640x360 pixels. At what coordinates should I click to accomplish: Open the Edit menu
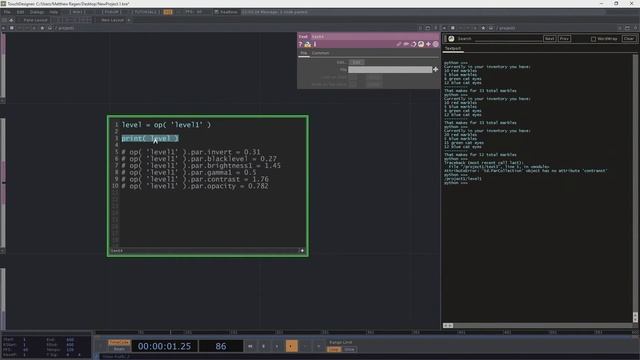[20, 12]
